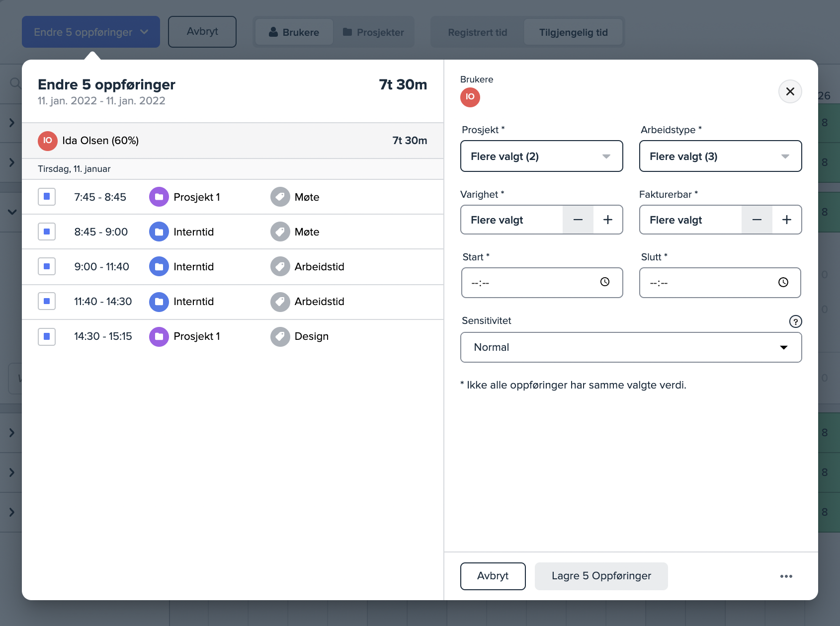
Task: Increase Varighet with the plus button
Action: (x=607, y=220)
